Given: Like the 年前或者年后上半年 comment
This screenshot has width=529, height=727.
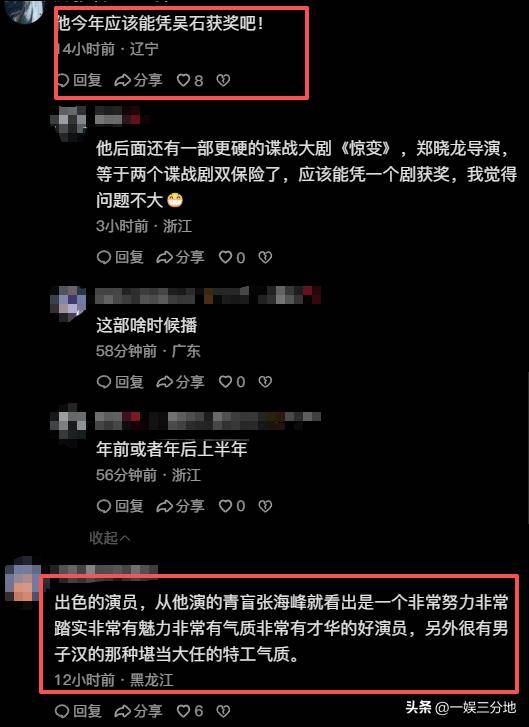Looking at the screenshot, I should pyautogui.click(x=232, y=506).
